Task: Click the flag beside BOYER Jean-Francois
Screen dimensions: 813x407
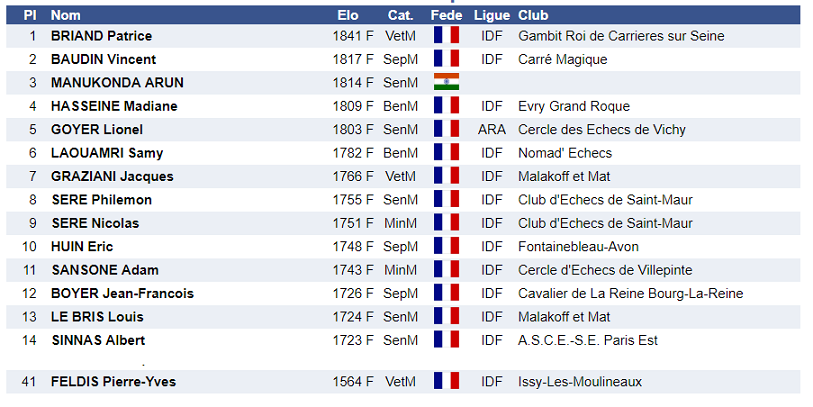Action: [x=446, y=293]
